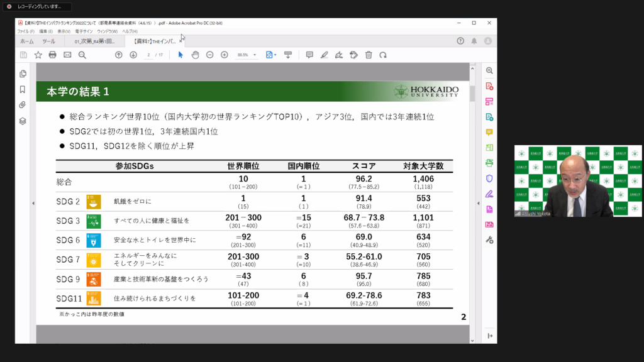This screenshot has height=362, width=644.
Task: Click the Protect shield tool icon
Action: click(x=489, y=178)
